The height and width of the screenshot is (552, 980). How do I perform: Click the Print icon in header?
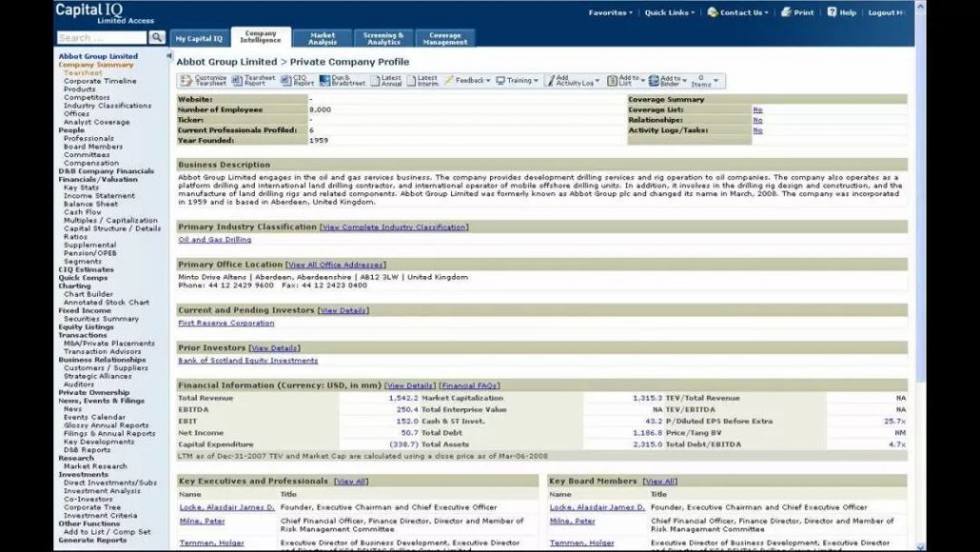click(x=797, y=12)
